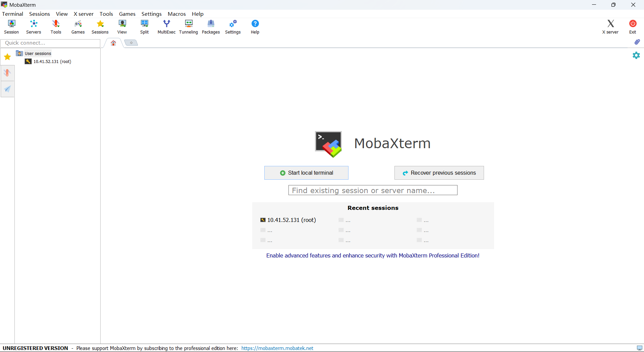Click the Quick connect input field
Screen dimensions: 644x352
click(50, 43)
